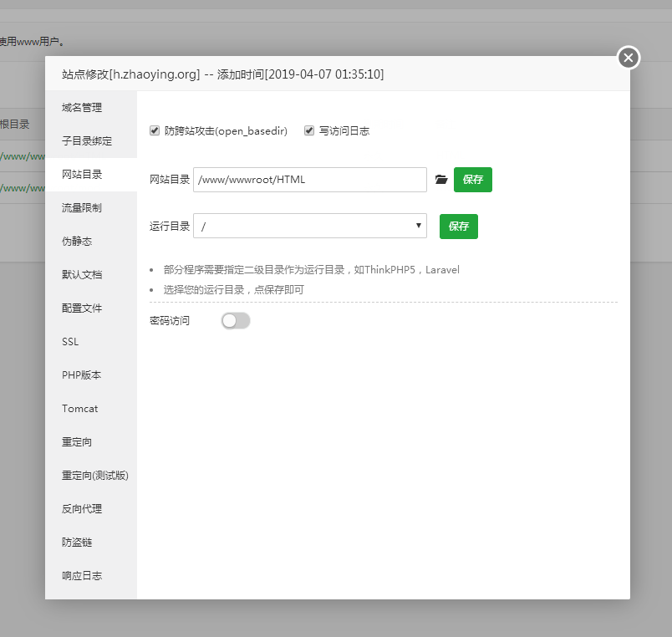Open the 域名管理 tab
The width and height of the screenshot is (672, 637).
click(x=91, y=108)
